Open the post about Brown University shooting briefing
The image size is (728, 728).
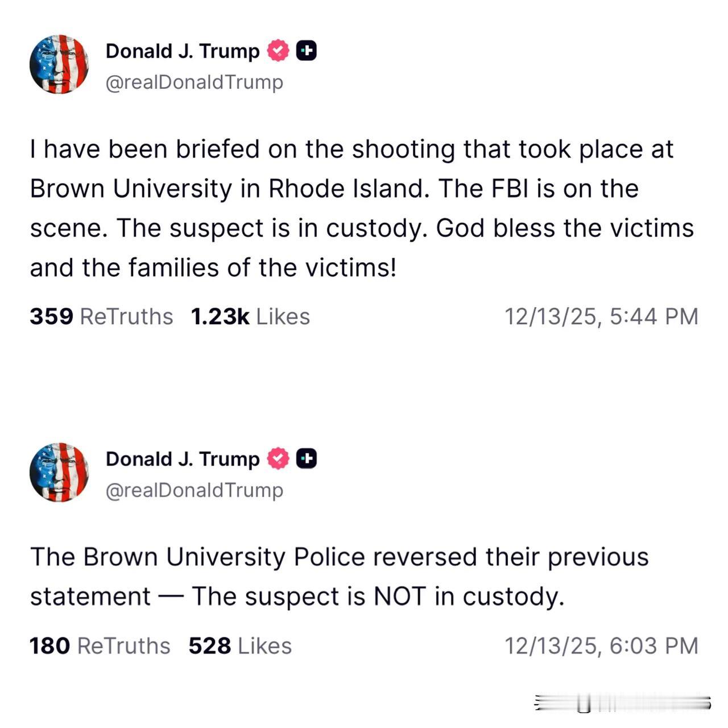(362, 208)
